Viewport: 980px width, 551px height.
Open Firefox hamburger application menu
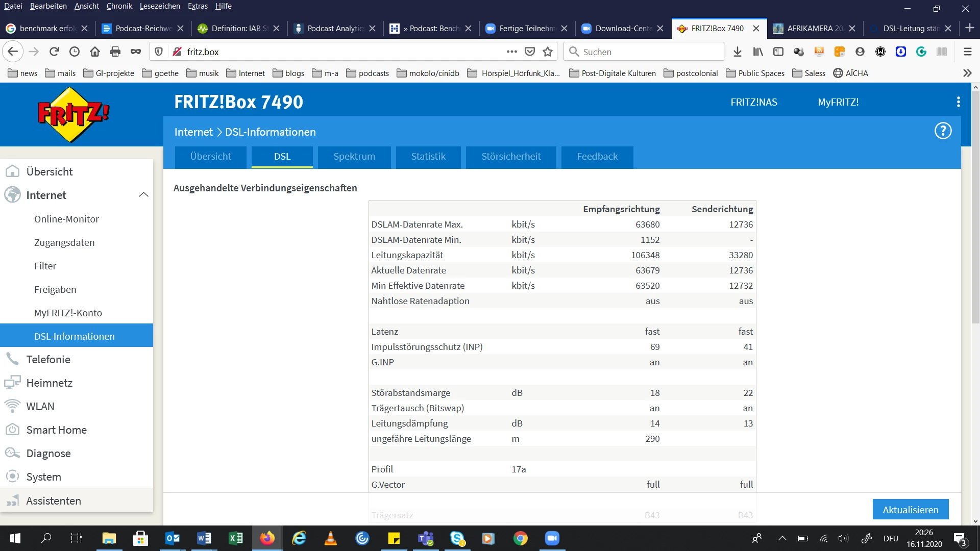pos(967,52)
